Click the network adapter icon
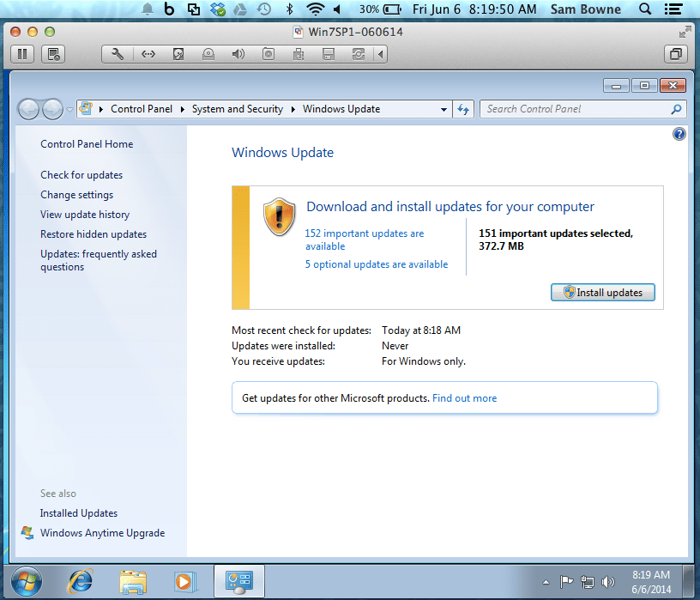Image resolution: width=700 pixels, height=600 pixels. coord(148,54)
